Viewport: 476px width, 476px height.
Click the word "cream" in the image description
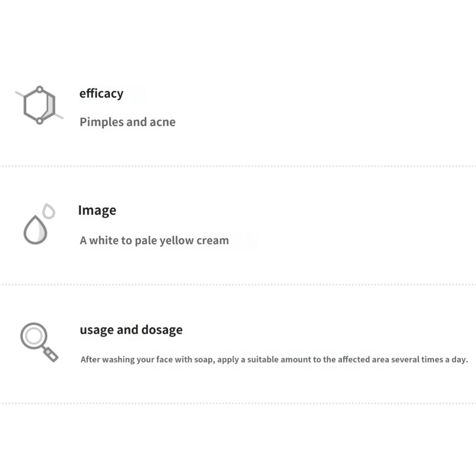click(x=215, y=241)
